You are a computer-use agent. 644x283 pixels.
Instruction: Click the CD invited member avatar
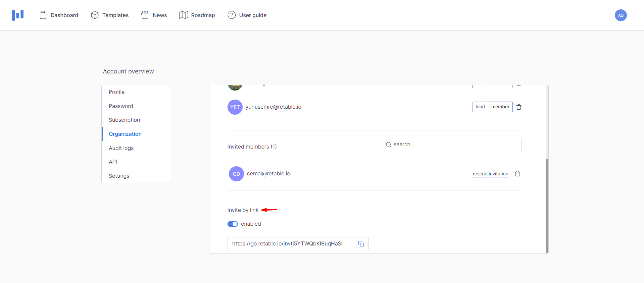click(236, 174)
